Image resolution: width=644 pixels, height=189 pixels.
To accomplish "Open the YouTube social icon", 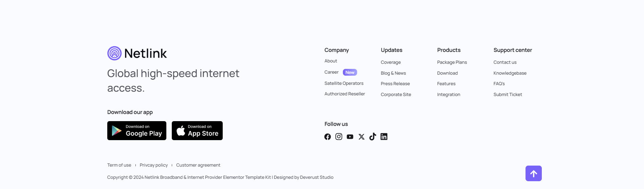I will tap(350, 137).
